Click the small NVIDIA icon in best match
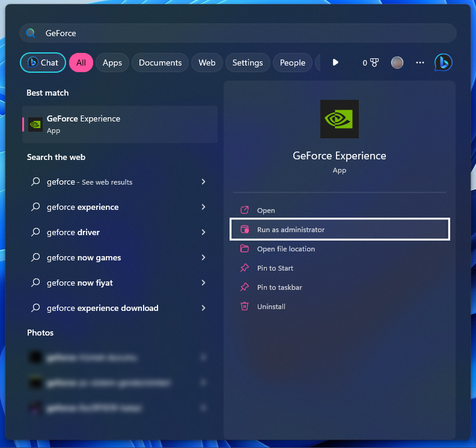476x448 pixels. click(x=35, y=124)
